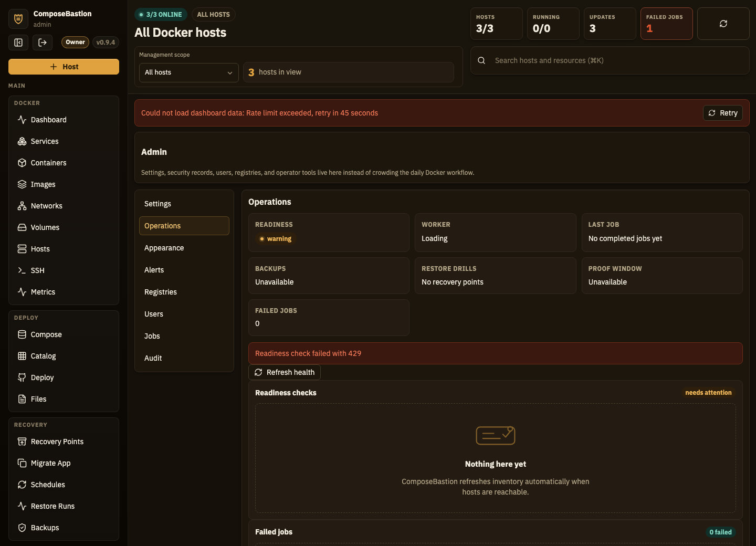Image resolution: width=756 pixels, height=546 pixels.
Task: Click the sign out arrow icon
Action: [43, 43]
